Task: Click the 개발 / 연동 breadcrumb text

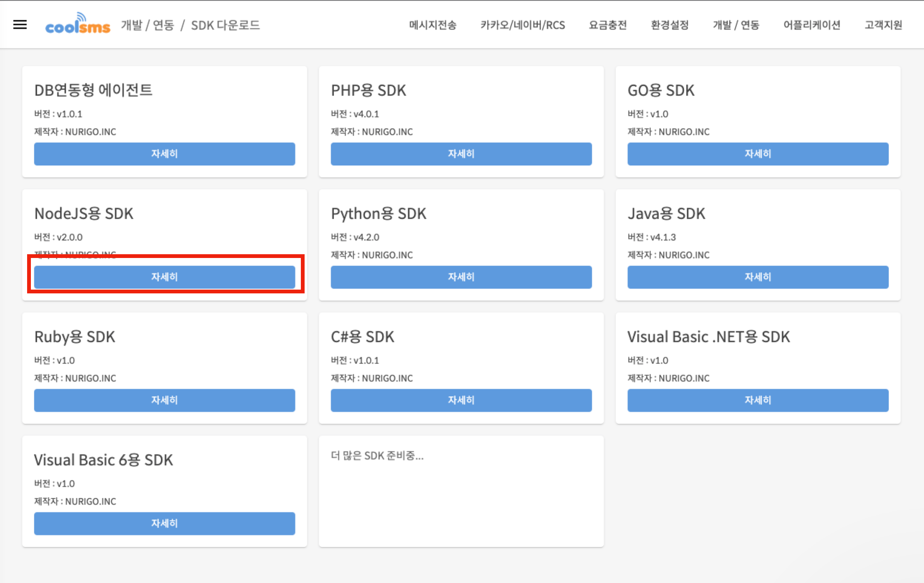Action: [x=148, y=25]
